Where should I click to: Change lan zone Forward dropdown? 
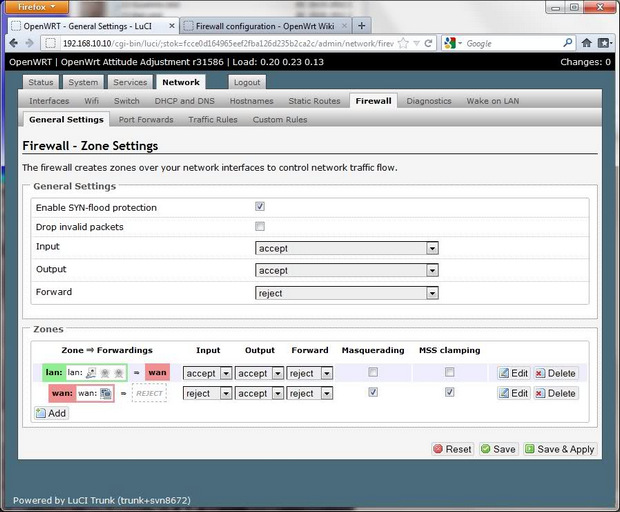(310, 373)
